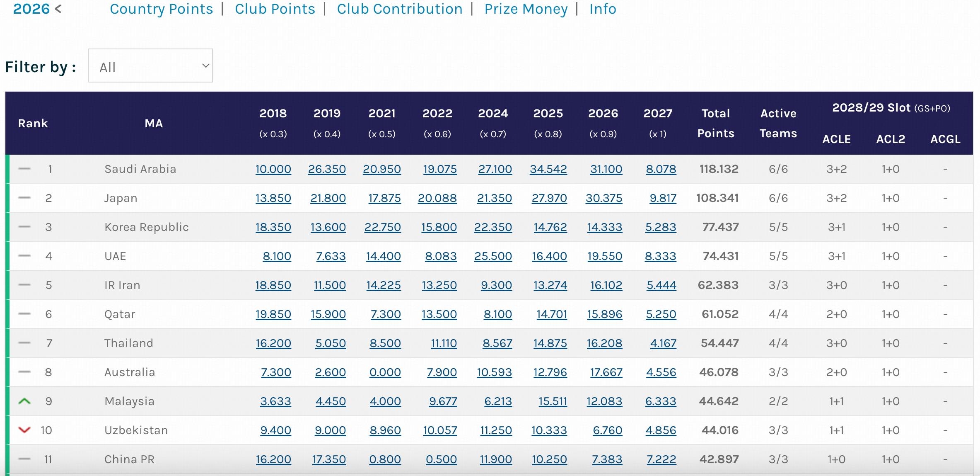This screenshot has height=476, width=980.
Task: Open UAE's 2024 points link 25.500
Action: [493, 256]
